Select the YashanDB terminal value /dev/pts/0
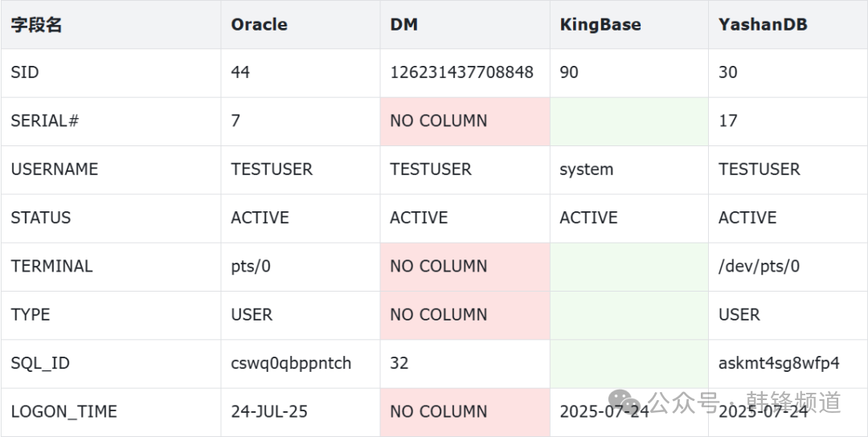The width and height of the screenshot is (868, 437). (759, 267)
